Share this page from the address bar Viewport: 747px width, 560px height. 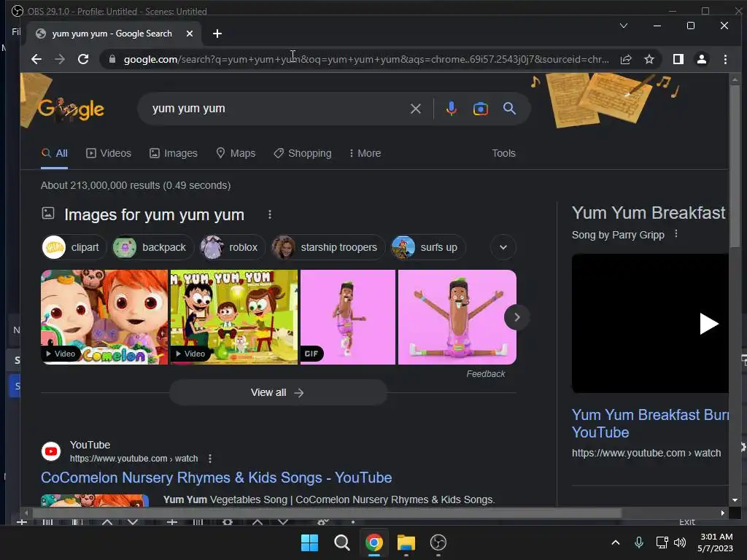(x=626, y=59)
